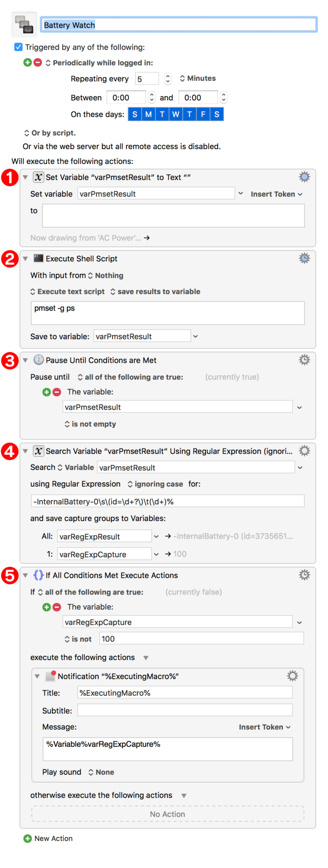Viewport: 328px width, 868px height.
Task: Remove the condition in the If action
Action: pos(57,607)
